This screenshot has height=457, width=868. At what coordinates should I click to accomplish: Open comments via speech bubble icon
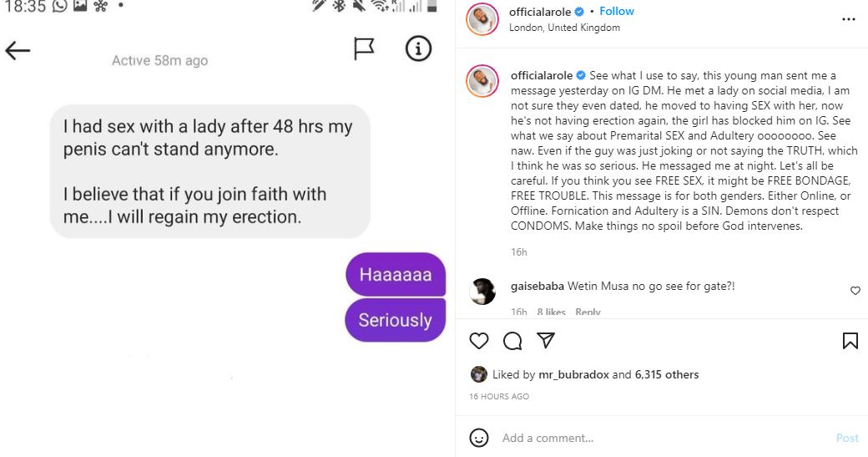coord(512,341)
